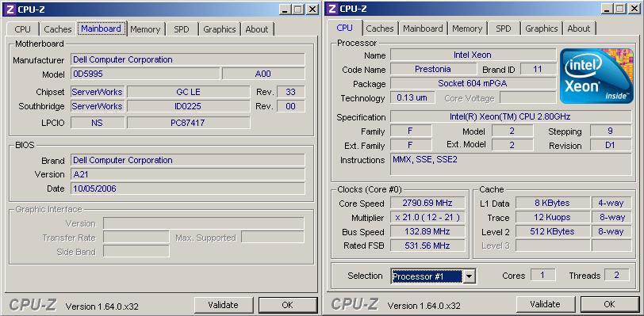Screen dimensions: 644x316
Task: Click stepping value 9
Action: tap(611, 131)
